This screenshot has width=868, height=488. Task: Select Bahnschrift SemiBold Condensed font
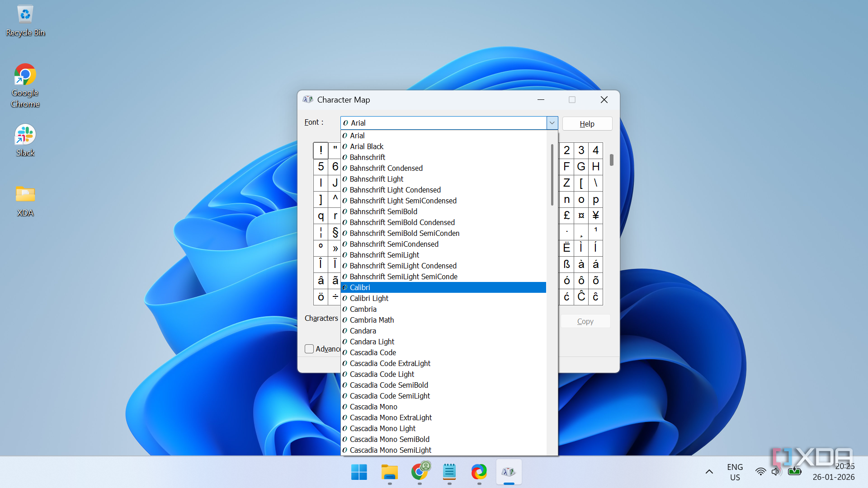[x=443, y=222]
